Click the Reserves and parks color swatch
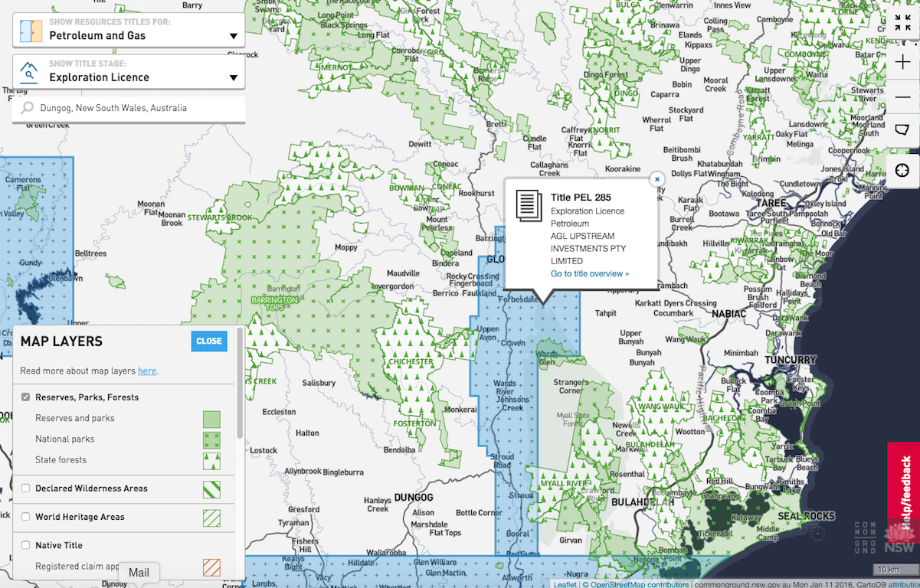Viewport: 920px width, 588px height. click(211, 419)
